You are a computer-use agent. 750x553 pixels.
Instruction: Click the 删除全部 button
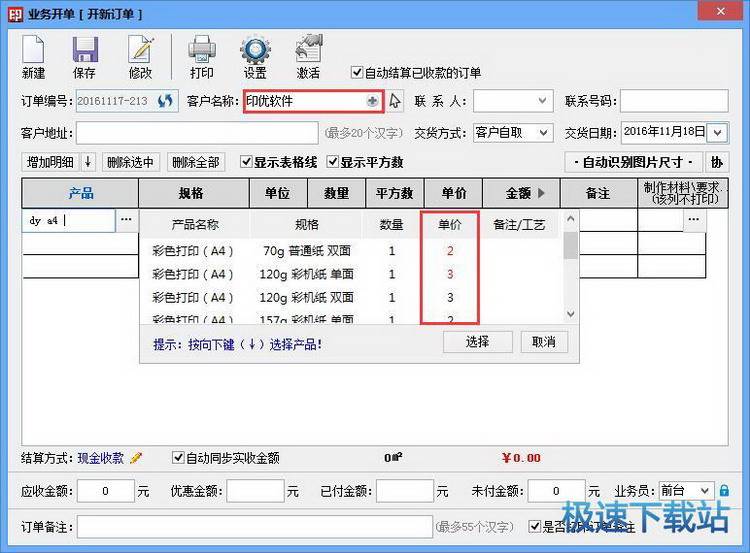196,162
